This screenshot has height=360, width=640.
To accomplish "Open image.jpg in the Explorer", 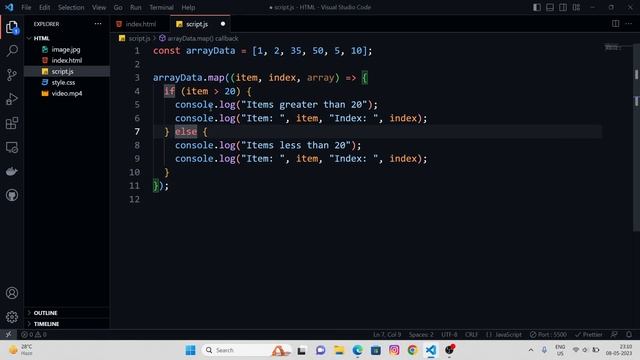I will point(67,49).
